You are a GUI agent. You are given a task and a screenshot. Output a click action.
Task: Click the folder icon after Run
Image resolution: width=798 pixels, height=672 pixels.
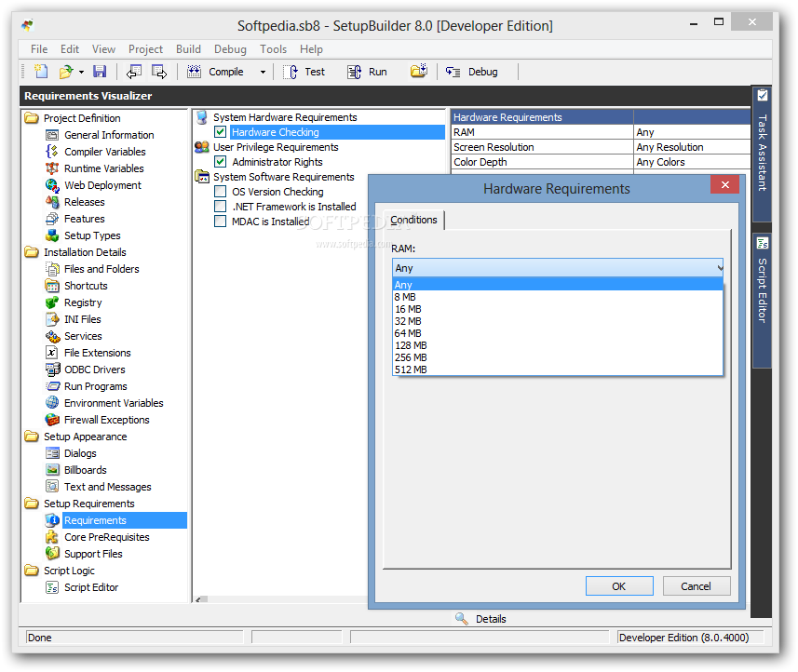419,72
